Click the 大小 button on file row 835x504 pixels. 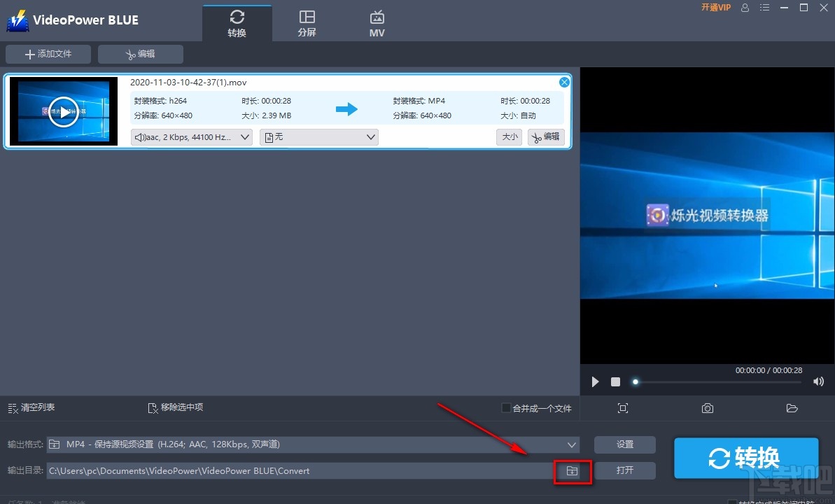click(509, 137)
